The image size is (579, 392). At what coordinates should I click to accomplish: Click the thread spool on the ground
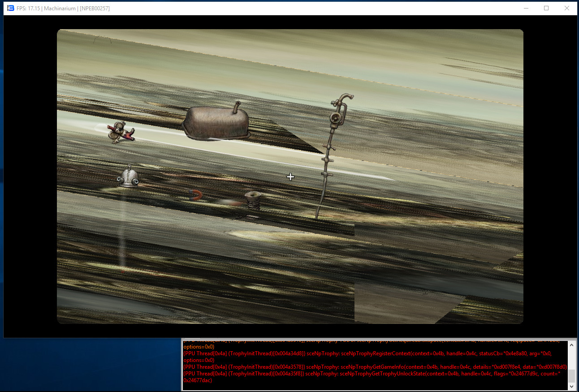point(253,200)
